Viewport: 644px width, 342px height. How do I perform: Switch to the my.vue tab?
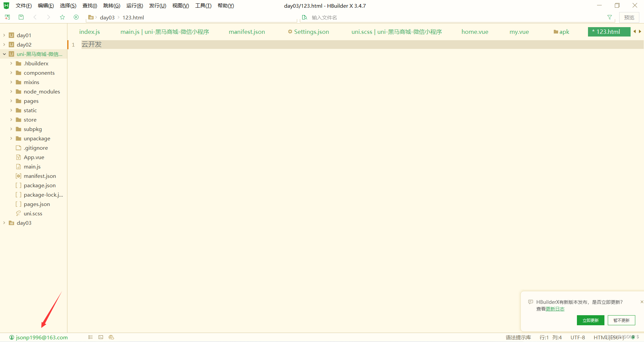pyautogui.click(x=519, y=32)
